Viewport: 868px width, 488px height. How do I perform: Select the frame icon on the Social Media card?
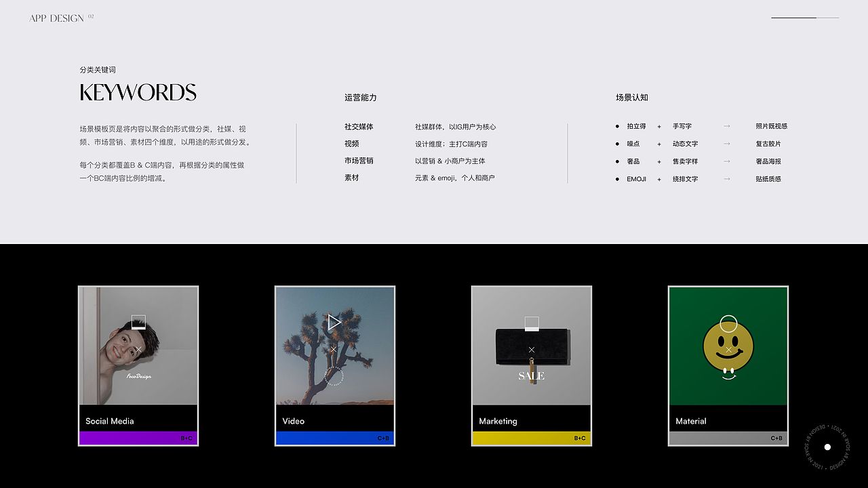138,322
